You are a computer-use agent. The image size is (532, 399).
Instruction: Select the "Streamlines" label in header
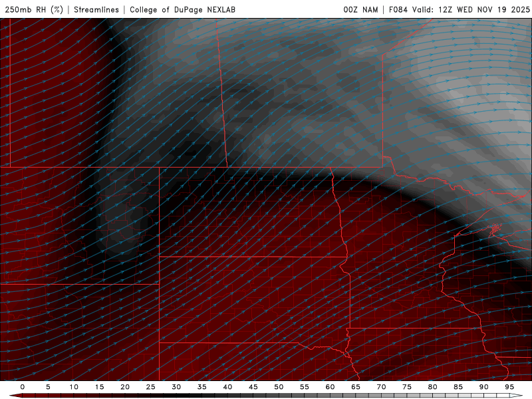click(96, 9)
